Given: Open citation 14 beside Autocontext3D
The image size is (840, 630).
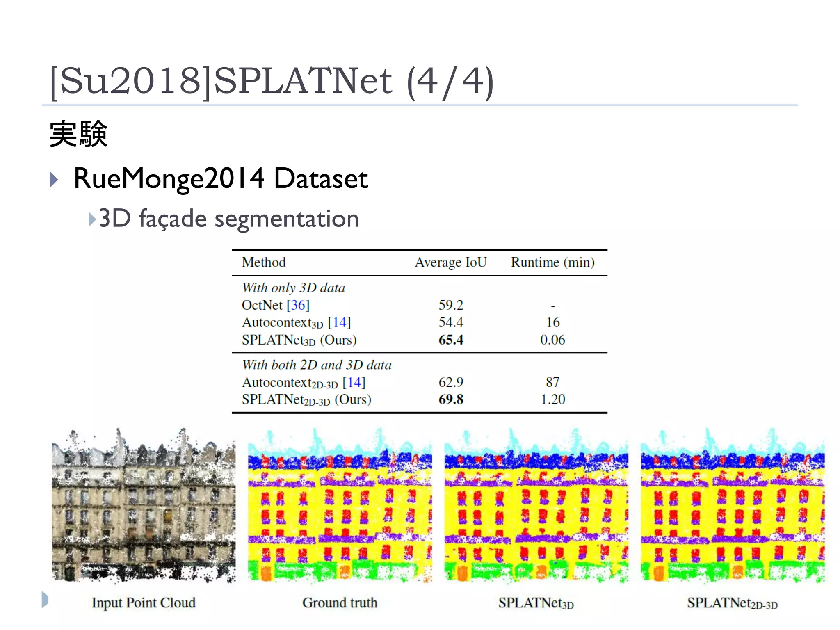Looking at the screenshot, I should point(340,322).
